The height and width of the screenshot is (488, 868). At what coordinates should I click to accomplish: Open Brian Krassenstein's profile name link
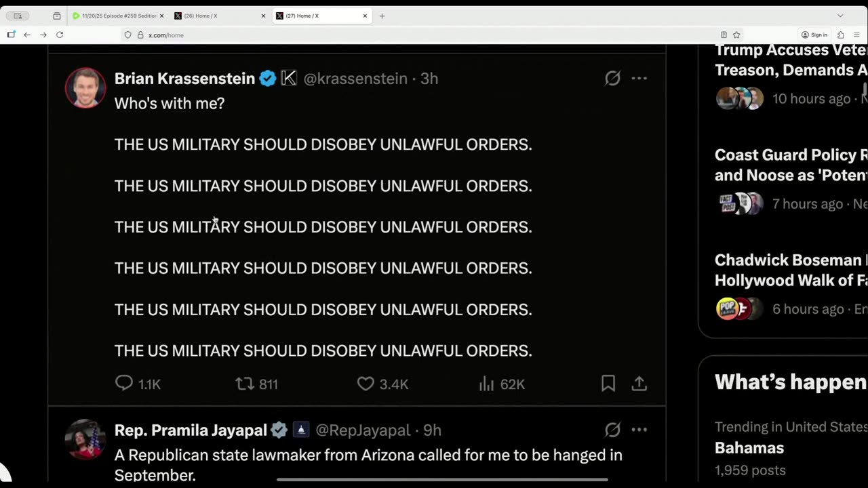[184, 79]
